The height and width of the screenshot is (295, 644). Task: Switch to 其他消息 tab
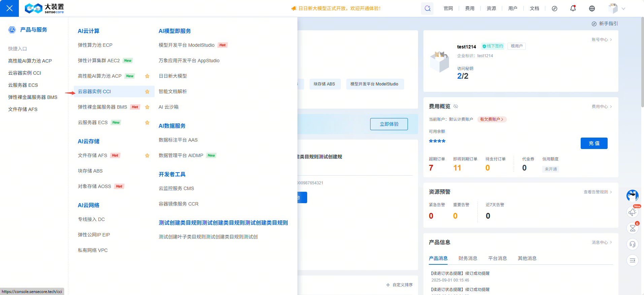(x=527, y=258)
